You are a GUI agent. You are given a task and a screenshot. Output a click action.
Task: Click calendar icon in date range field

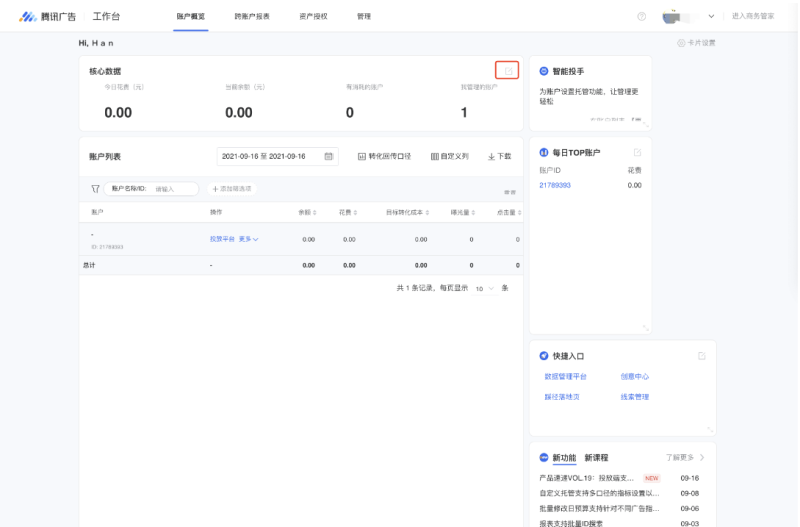tap(329, 156)
